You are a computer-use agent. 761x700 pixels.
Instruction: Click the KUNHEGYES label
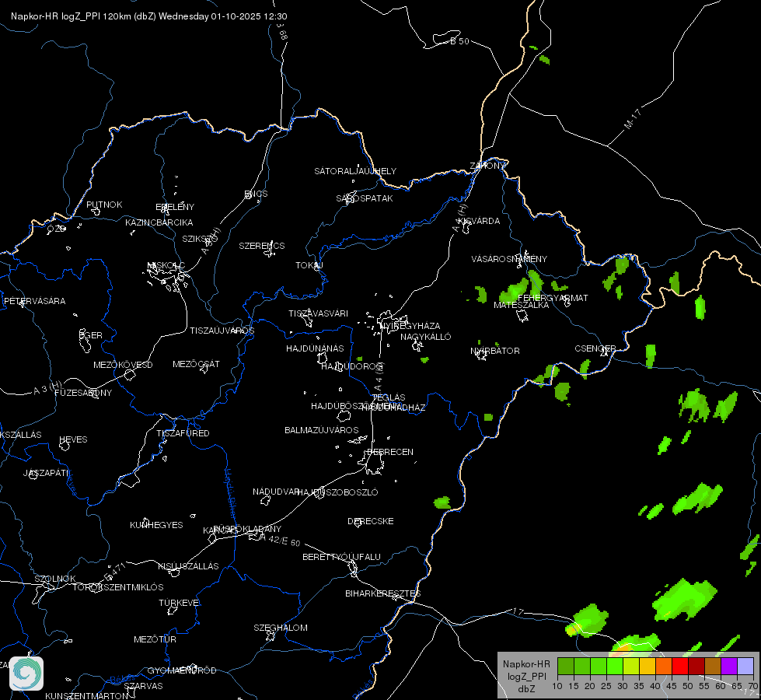(156, 525)
